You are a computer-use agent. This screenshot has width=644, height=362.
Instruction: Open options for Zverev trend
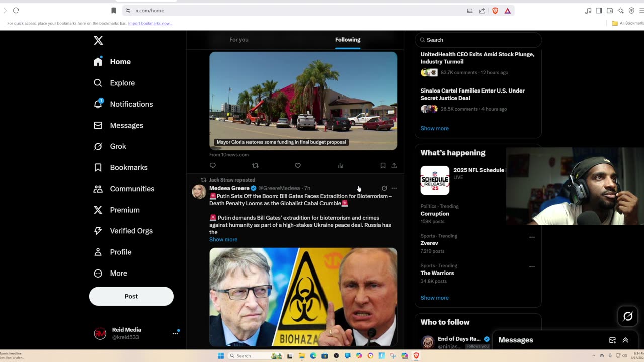tap(532, 237)
